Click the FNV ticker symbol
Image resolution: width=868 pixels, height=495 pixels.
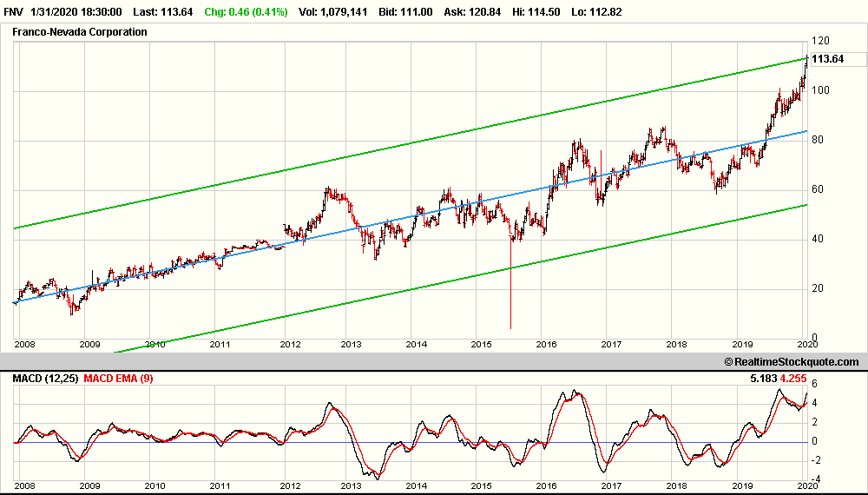pyautogui.click(x=13, y=11)
